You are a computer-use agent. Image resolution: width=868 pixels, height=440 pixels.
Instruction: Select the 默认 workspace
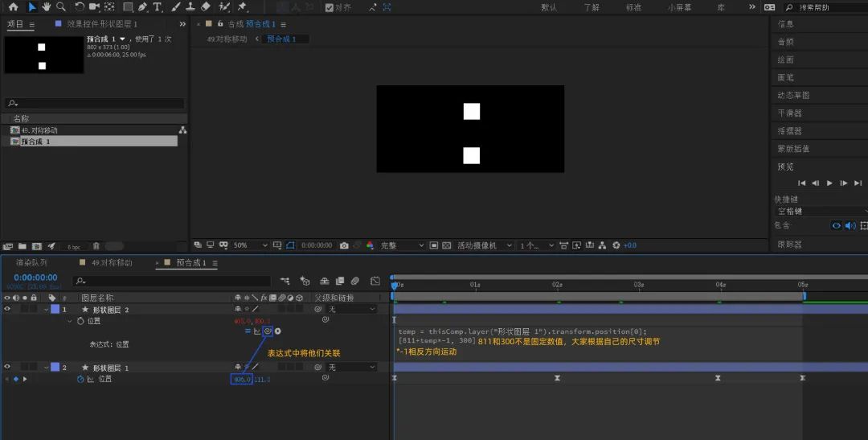(549, 7)
